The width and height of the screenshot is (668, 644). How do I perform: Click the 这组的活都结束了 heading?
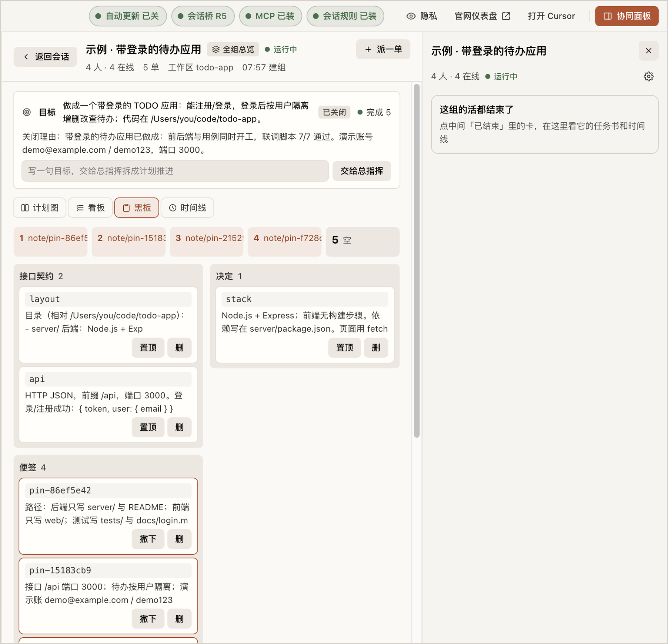[x=477, y=110]
